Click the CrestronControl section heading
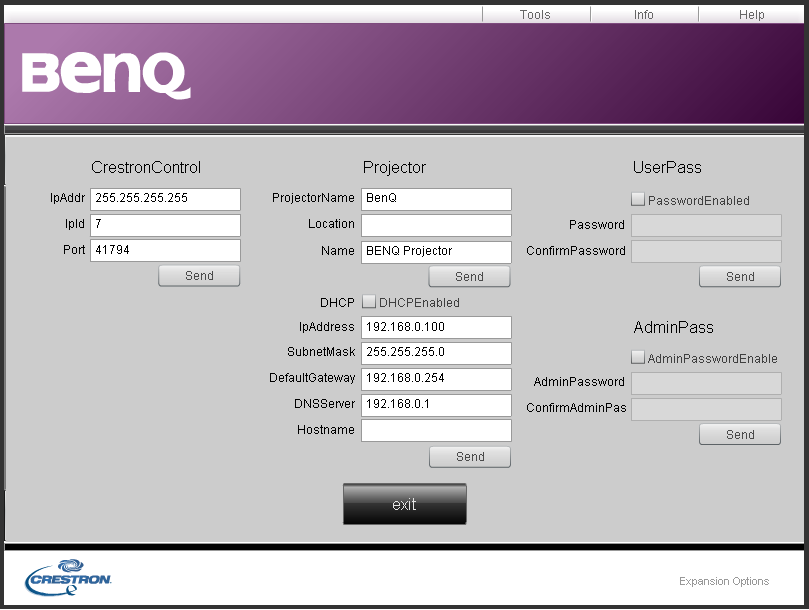 (146, 167)
